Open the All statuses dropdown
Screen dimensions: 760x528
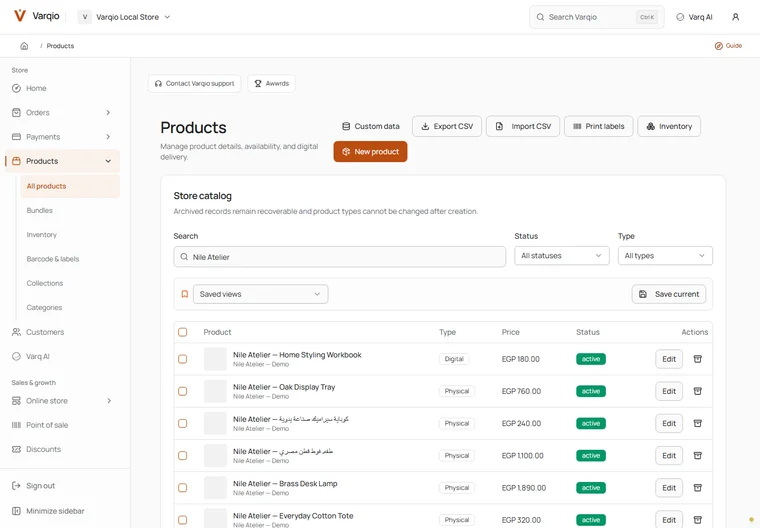tap(561, 256)
